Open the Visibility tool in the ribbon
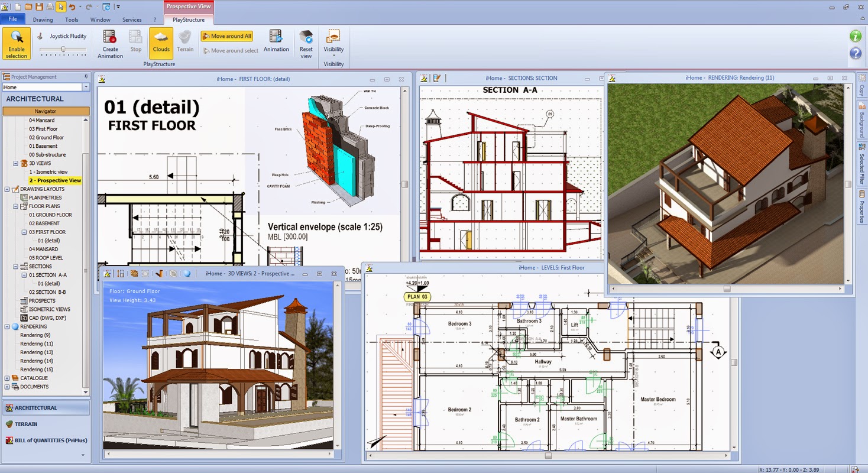The width and height of the screenshot is (868, 473). [x=333, y=41]
